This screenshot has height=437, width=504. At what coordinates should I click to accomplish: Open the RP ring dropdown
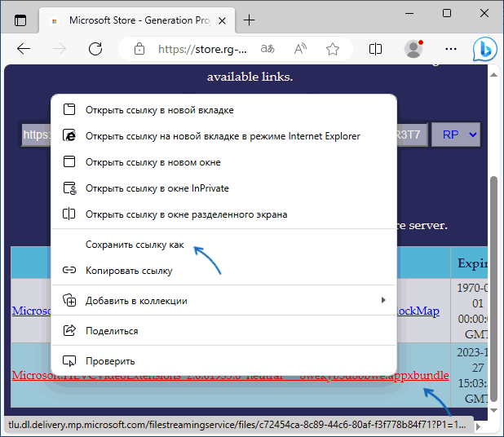tap(456, 135)
